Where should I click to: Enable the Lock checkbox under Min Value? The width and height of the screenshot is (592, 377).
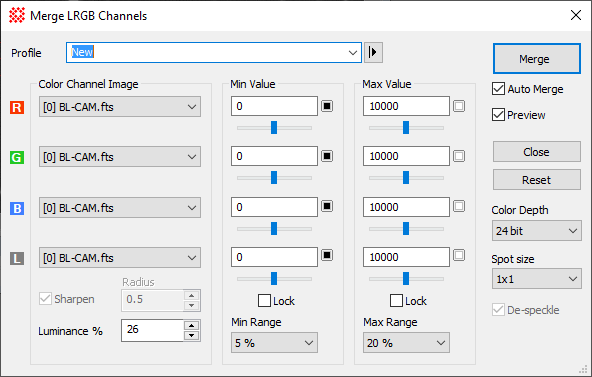coord(264,301)
